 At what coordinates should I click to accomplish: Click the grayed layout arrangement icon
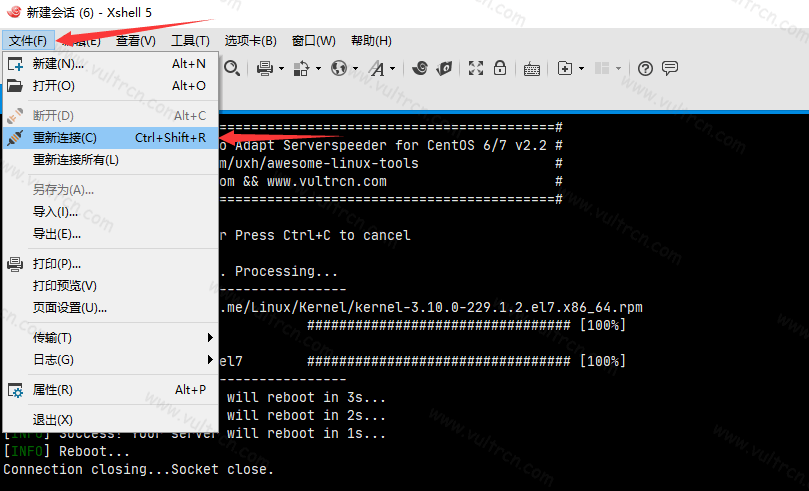click(602, 68)
